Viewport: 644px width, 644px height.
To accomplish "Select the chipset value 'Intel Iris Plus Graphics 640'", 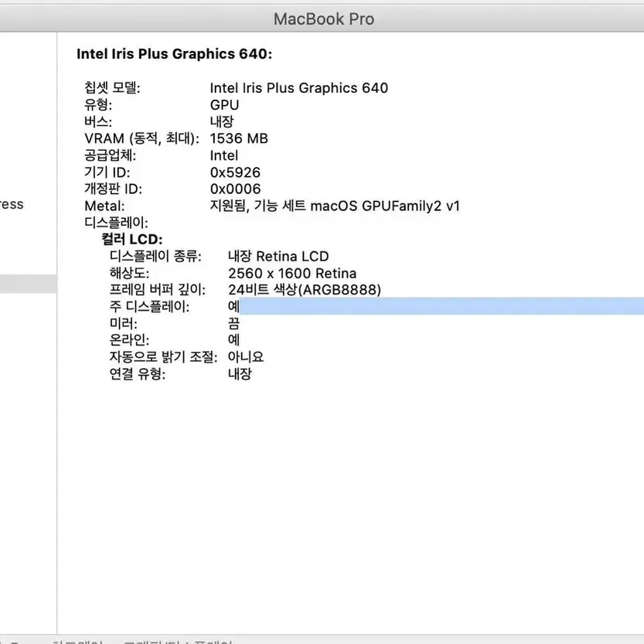I will coord(298,88).
